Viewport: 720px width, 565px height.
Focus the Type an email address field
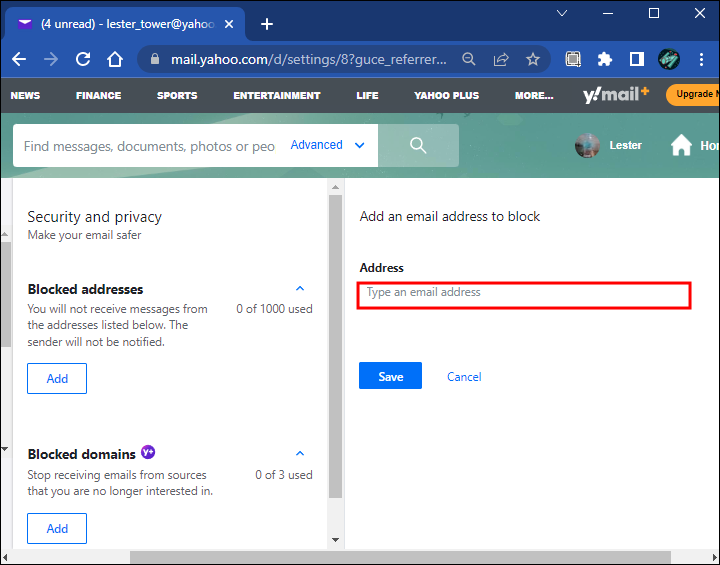tap(524, 295)
